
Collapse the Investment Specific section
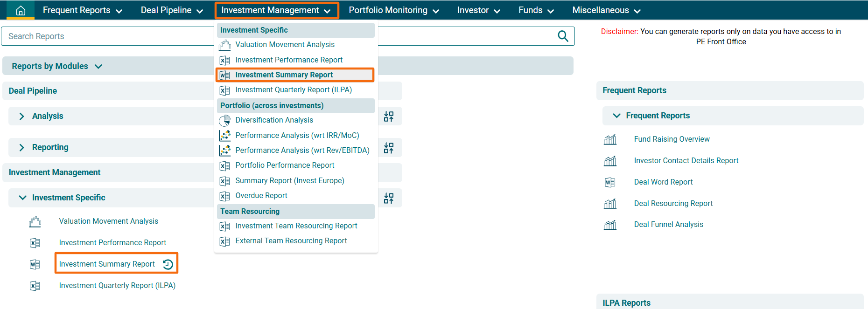[x=22, y=198]
